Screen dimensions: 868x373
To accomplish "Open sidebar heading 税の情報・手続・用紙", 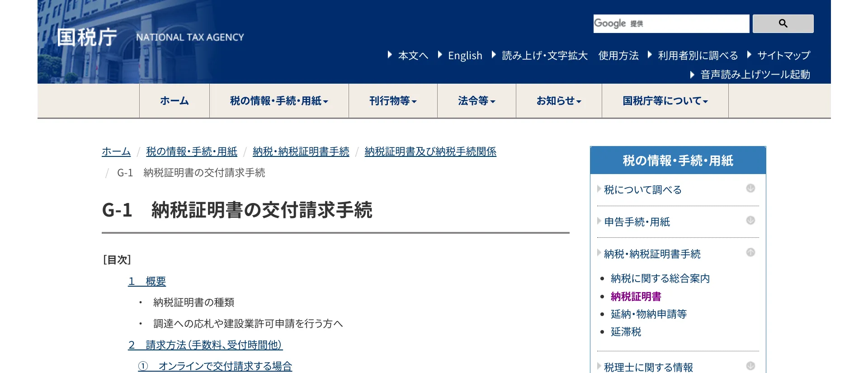I will [678, 161].
